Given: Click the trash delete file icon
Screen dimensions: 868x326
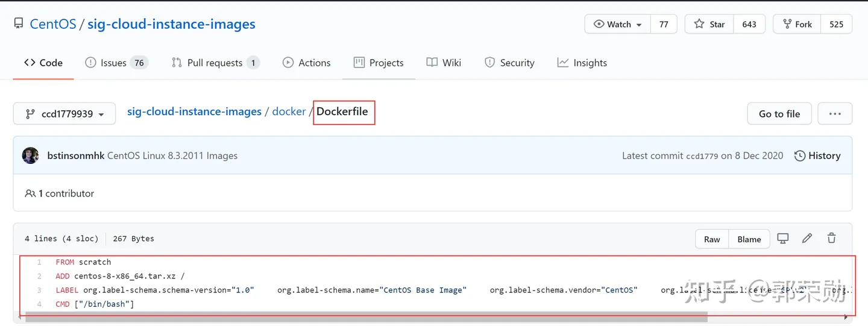Looking at the screenshot, I should click(832, 239).
